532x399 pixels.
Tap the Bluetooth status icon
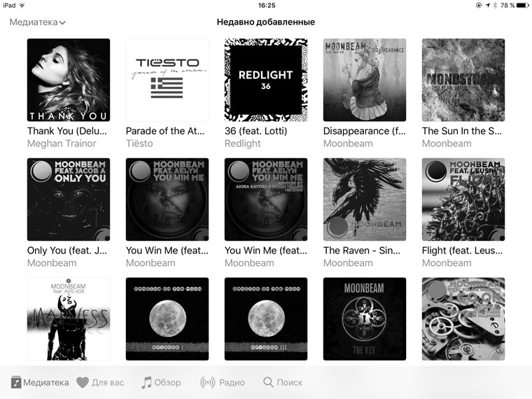coord(495,5)
